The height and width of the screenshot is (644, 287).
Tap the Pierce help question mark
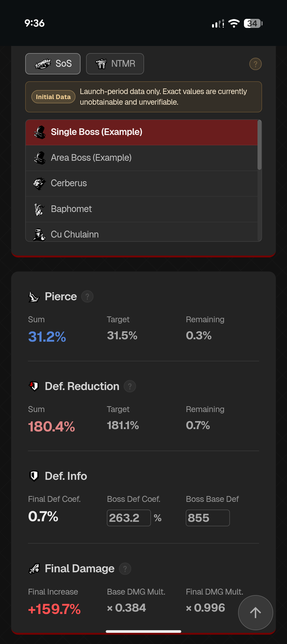click(87, 296)
